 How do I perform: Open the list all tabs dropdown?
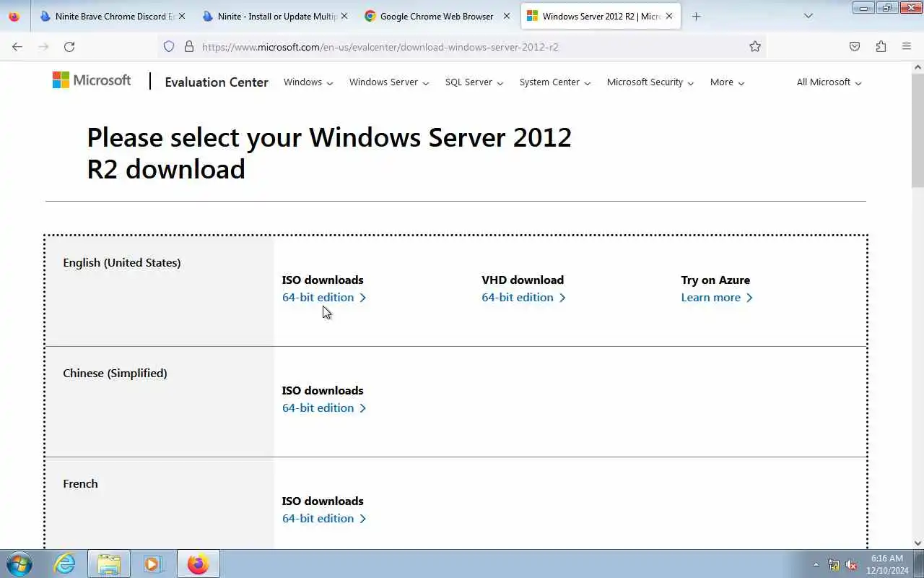click(808, 16)
